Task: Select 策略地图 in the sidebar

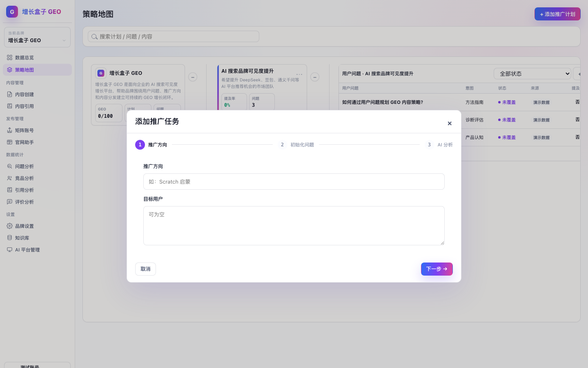Action: click(x=37, y=70)
